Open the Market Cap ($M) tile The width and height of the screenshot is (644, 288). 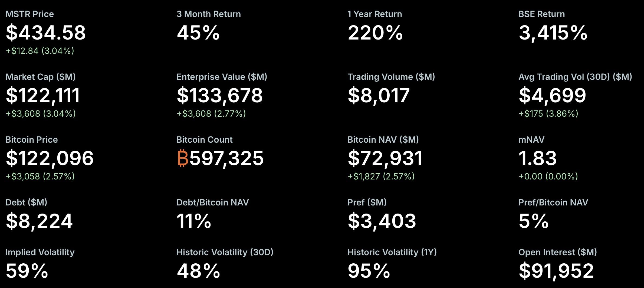(x=43, y=95)
